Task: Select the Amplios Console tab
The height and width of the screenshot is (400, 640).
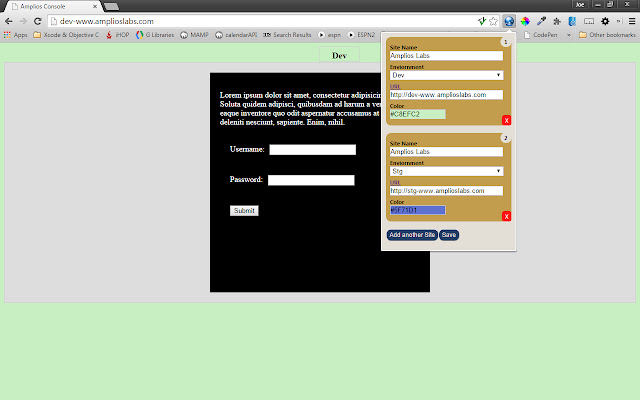Action: click(51, 7)
